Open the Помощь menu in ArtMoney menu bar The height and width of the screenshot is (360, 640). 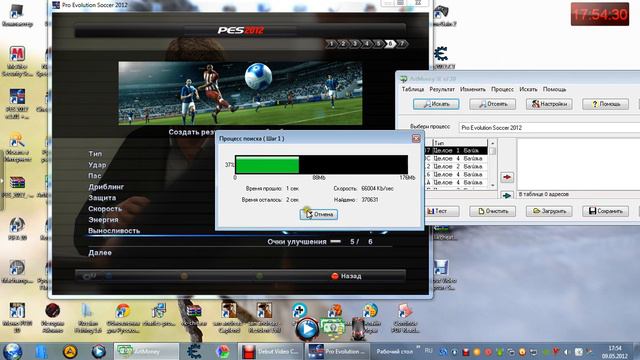(554, 89)
